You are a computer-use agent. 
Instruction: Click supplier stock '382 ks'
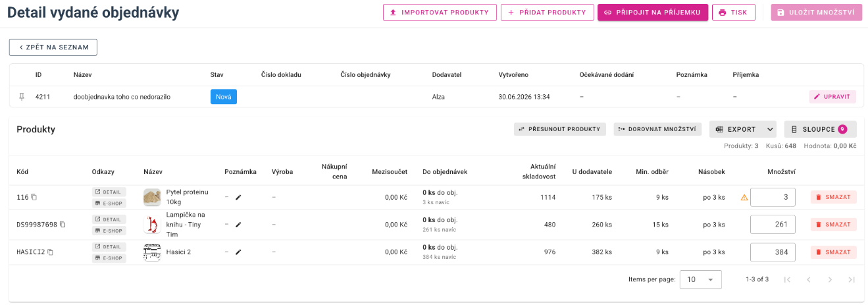coord(601,252)
